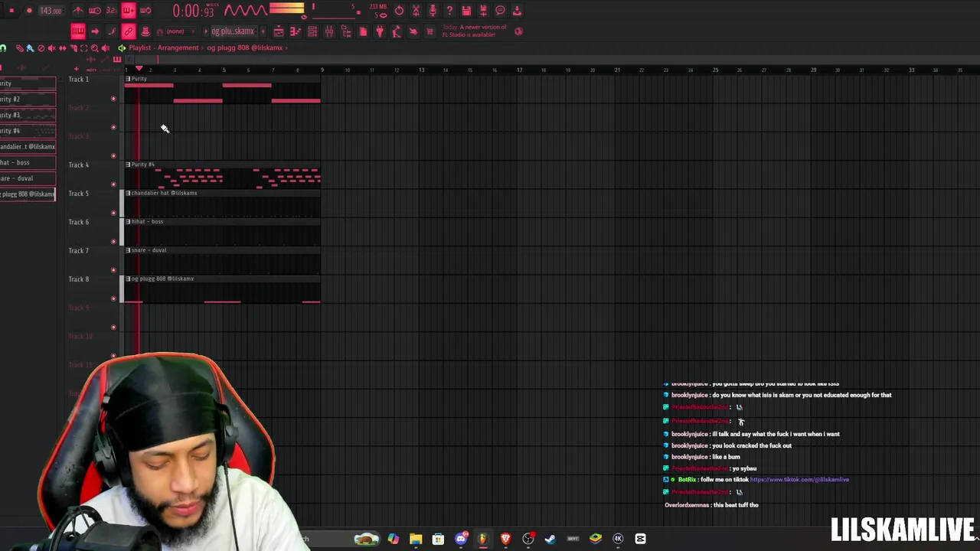
Task: Toggle the step edit arrow button
Action: point(95,31)
